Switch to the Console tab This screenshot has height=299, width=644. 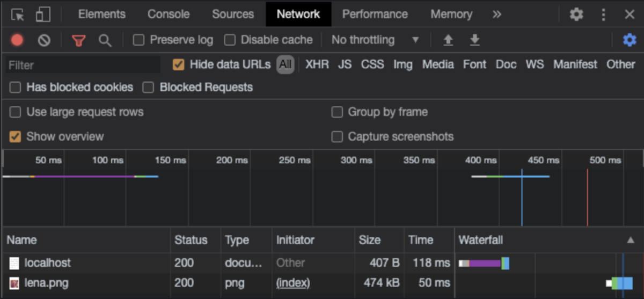tap(169, 14)
